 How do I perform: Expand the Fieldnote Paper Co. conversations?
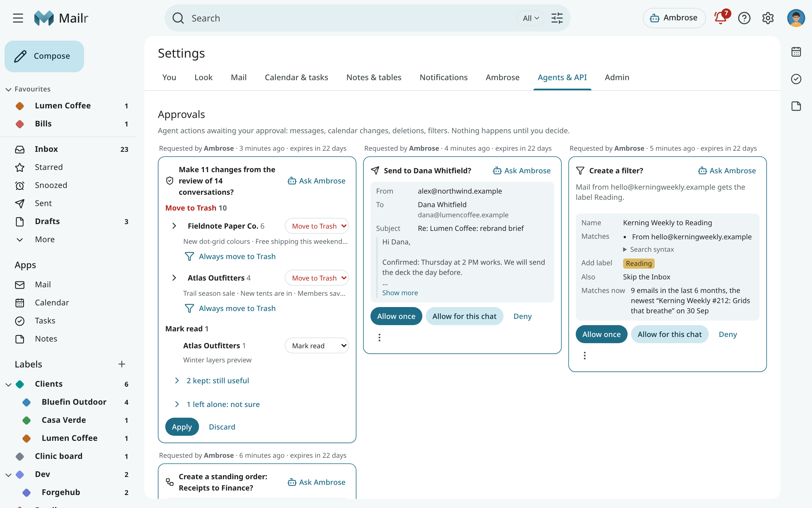[174, 226]
